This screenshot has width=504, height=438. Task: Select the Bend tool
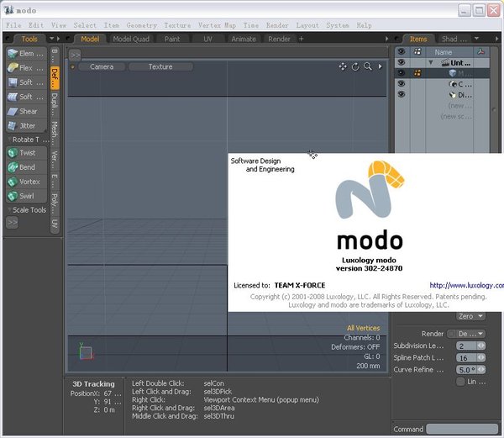coord(26,167)
